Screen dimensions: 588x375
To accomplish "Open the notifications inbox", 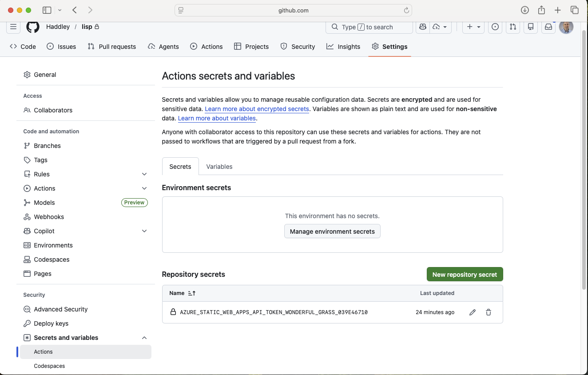I will pyautogui.click(x=548, y=27).
